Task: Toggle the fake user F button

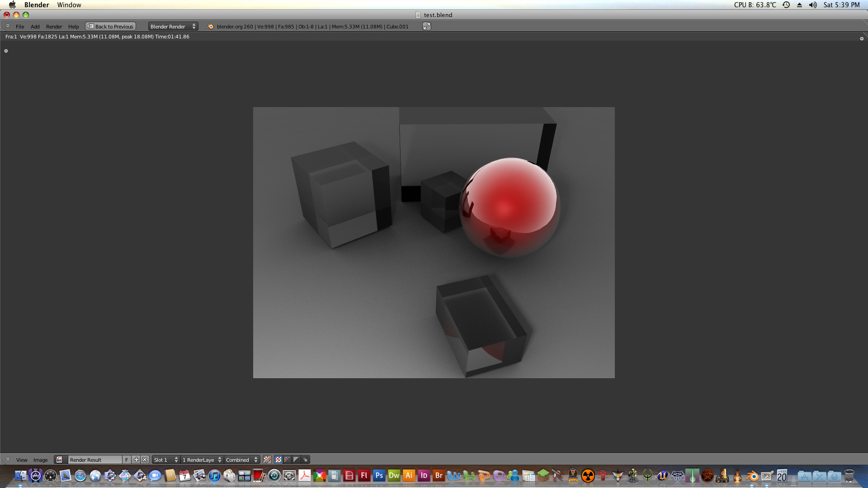Action: pyautogui.click(x=127, y=460)
